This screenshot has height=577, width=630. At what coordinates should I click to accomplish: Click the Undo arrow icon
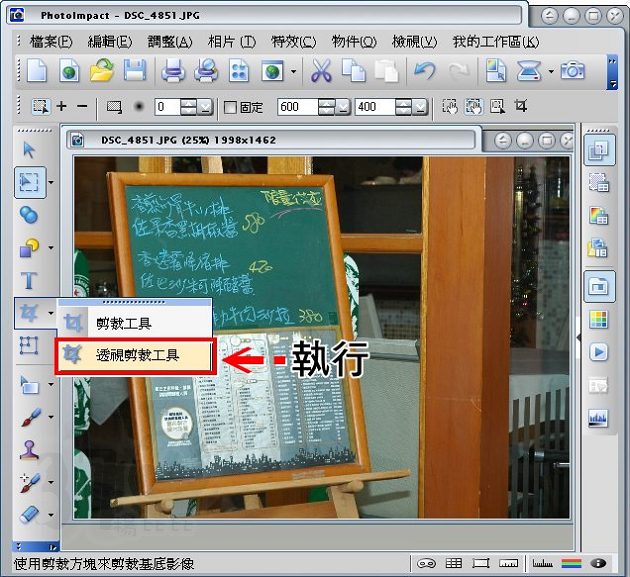(x=425, y=72)
